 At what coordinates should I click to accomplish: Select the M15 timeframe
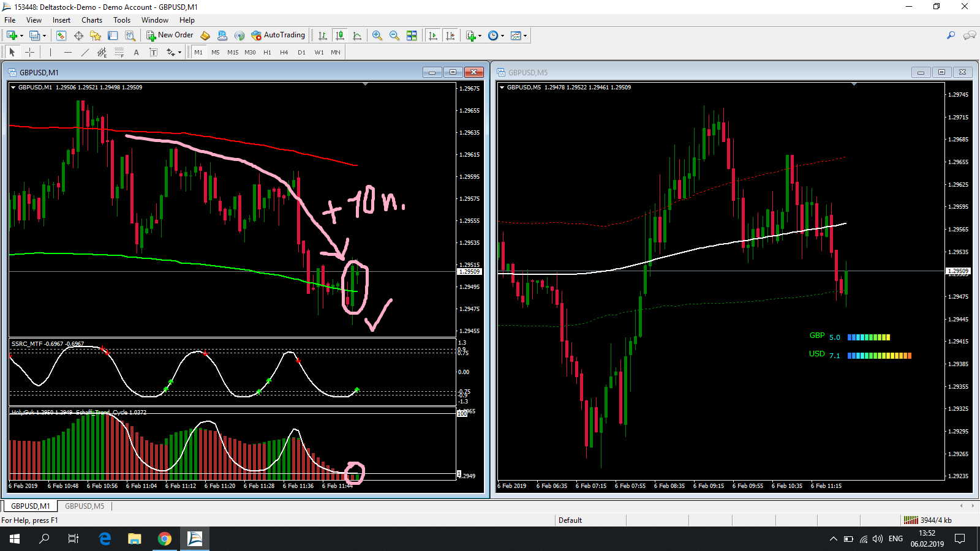pyautogui.click(x=233, y=53)
